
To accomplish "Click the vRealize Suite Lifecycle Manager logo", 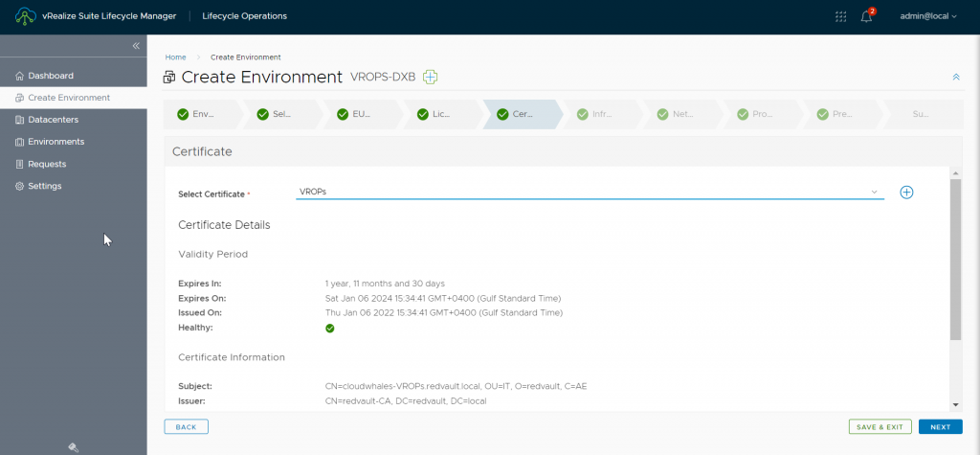I will pyautogui.click(x=26, y=16).
